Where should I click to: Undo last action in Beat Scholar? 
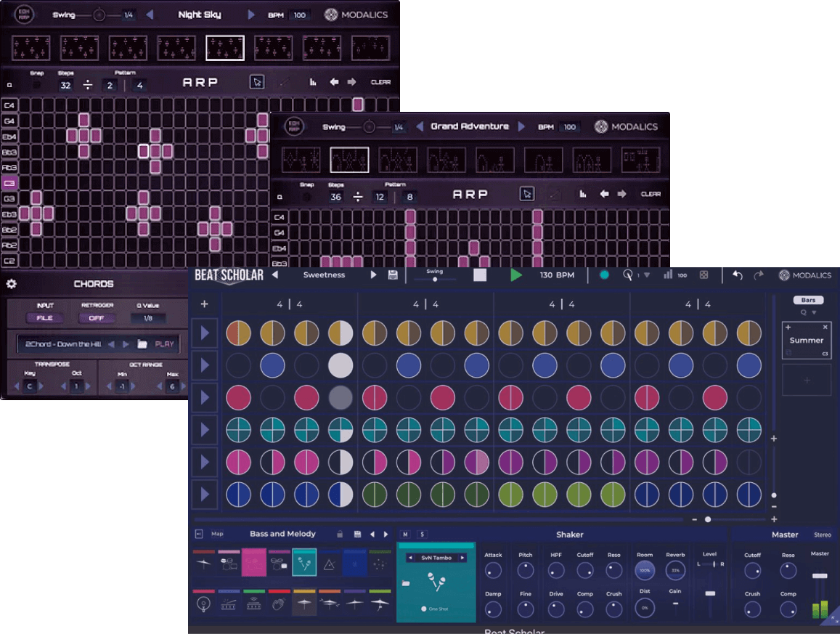(x=738, y=275)
